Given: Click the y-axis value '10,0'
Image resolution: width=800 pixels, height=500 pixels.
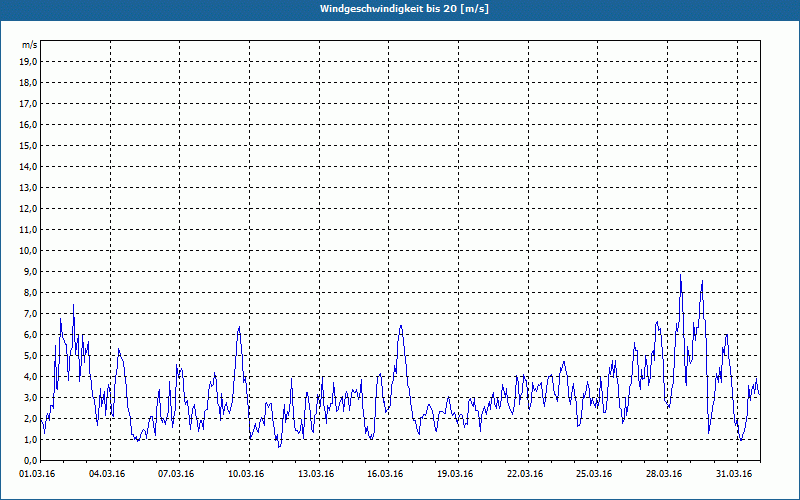Looking at the screenshot, I should point(28,251).
